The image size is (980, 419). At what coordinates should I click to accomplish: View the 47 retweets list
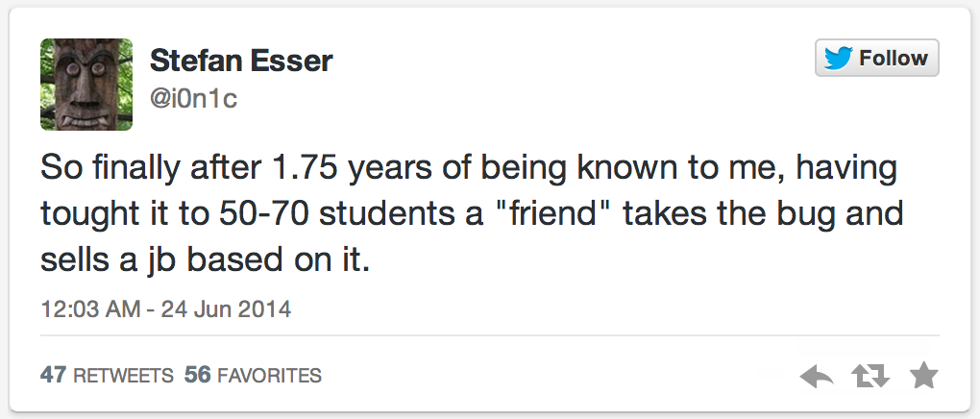click(107, 375)
